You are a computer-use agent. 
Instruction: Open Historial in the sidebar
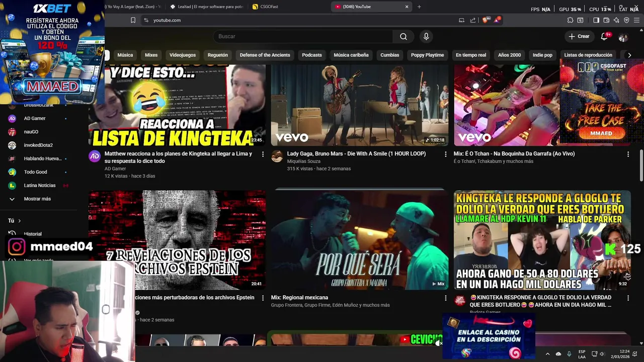[x=33, y=234]
